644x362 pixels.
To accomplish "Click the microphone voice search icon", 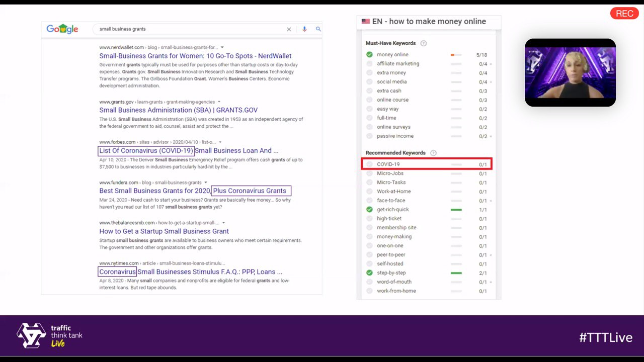I will click(x=304, y=29).
